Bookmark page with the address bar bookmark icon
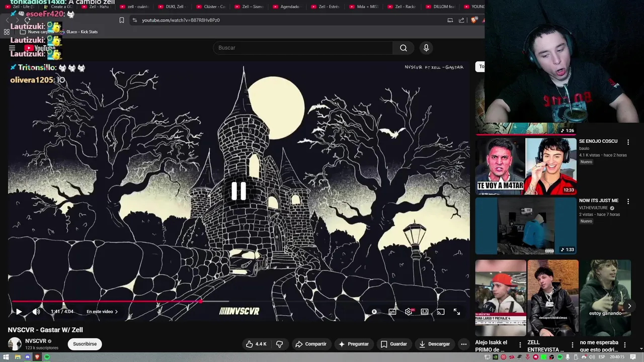Image resolution: width=644 pixels, height=362 pixels. coord(122,20)
